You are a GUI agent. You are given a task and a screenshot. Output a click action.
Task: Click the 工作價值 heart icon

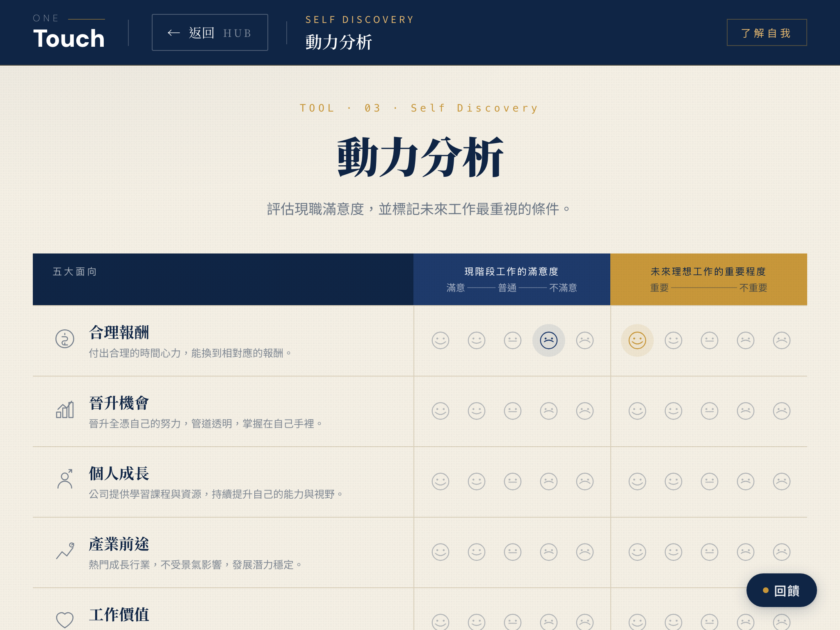65,620
